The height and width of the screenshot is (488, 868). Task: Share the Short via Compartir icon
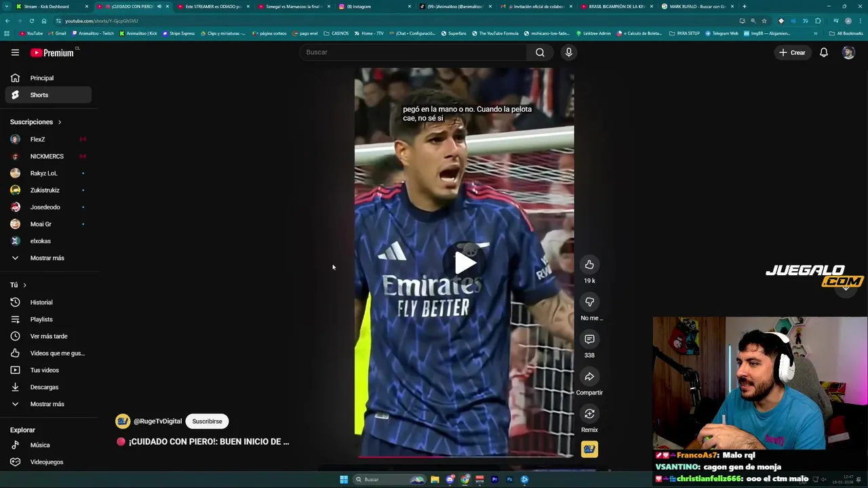click(x=589, y=376)
